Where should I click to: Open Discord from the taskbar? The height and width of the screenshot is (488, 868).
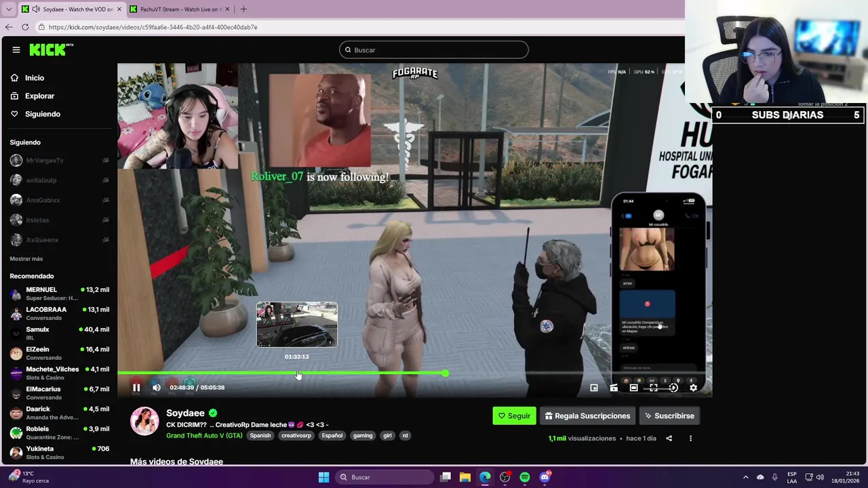point(545,478)
